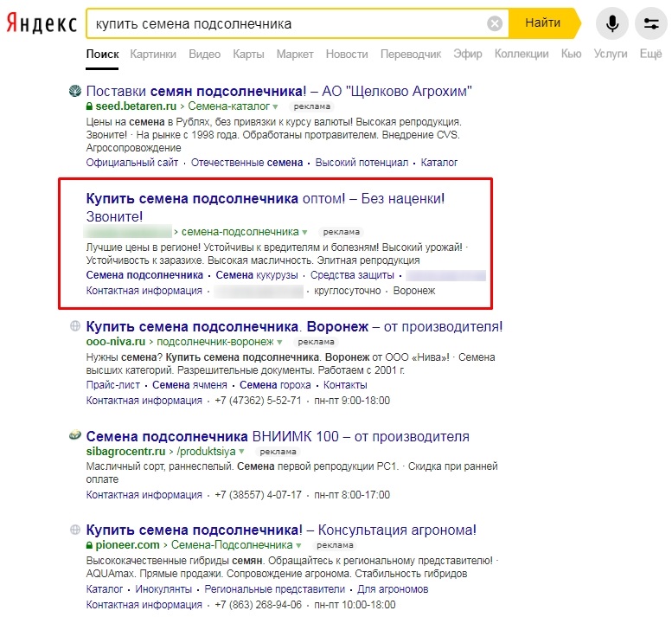The width and height of the screenshot is (672, 617).
Task: Click ooo-niva.ru green URL
Action: (x=115, y=342)
